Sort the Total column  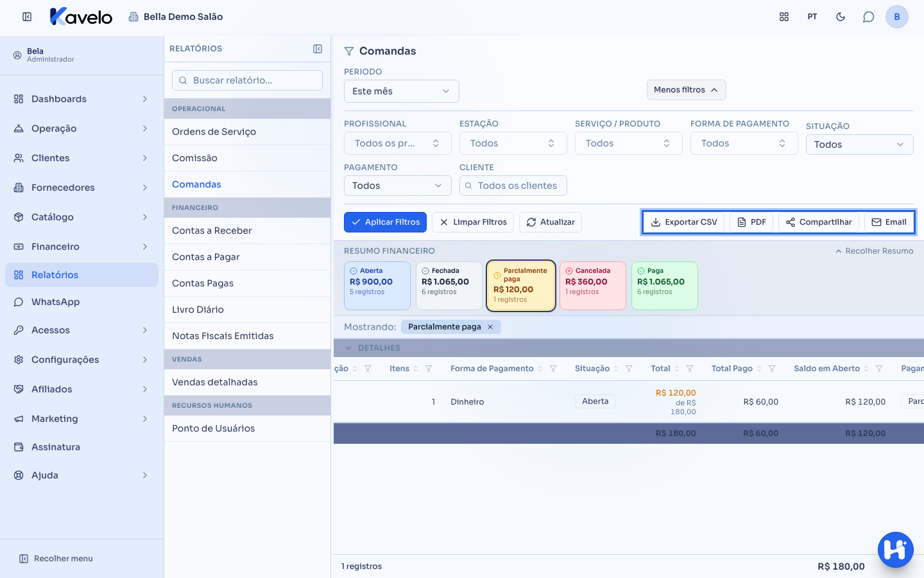point(677,369)
